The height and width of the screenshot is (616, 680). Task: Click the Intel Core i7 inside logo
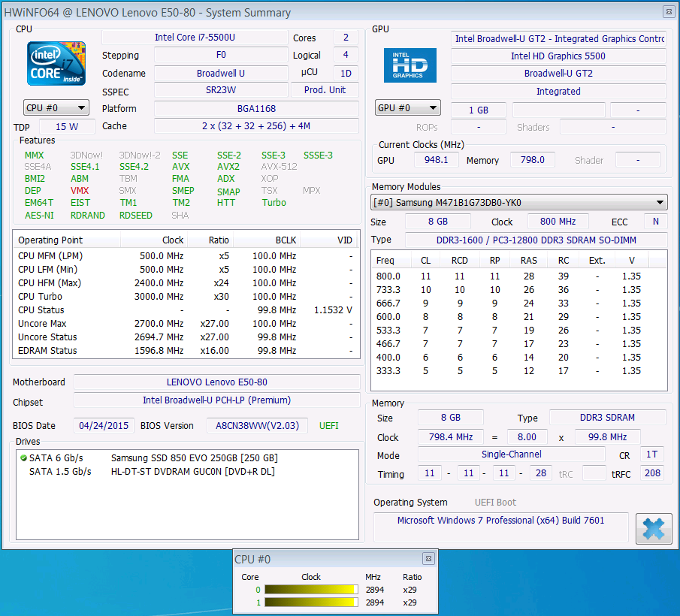pos(56,63)
